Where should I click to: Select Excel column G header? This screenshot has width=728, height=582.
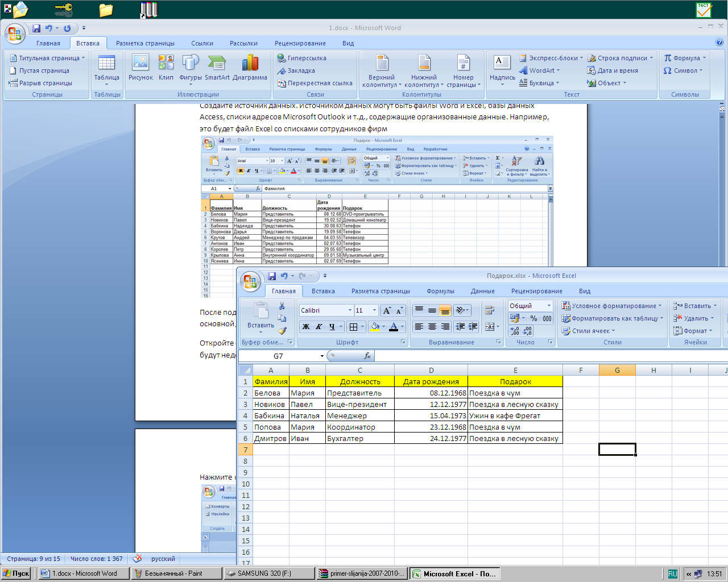(x=617, y=370)
